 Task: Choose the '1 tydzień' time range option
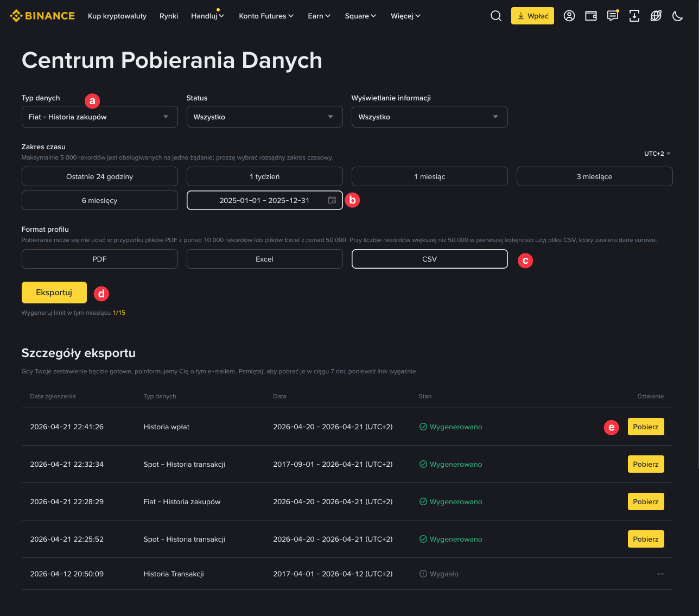(264, 176)
